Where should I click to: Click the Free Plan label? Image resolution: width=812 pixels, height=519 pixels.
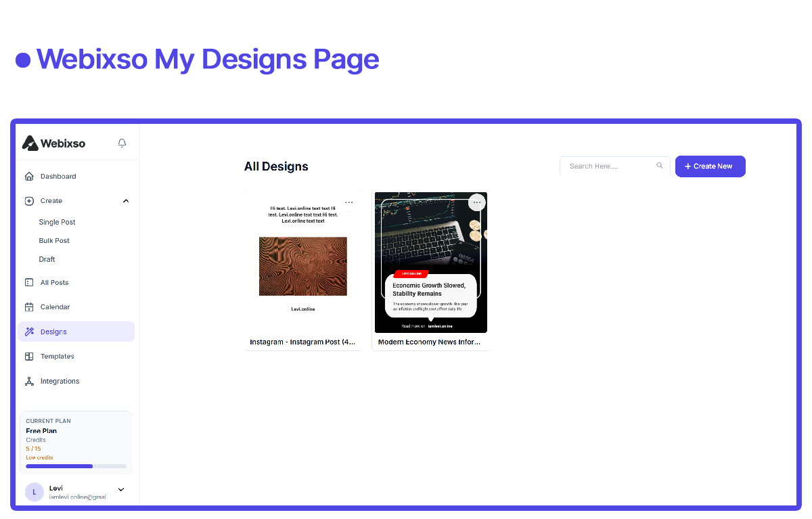[x=41, y=431]
